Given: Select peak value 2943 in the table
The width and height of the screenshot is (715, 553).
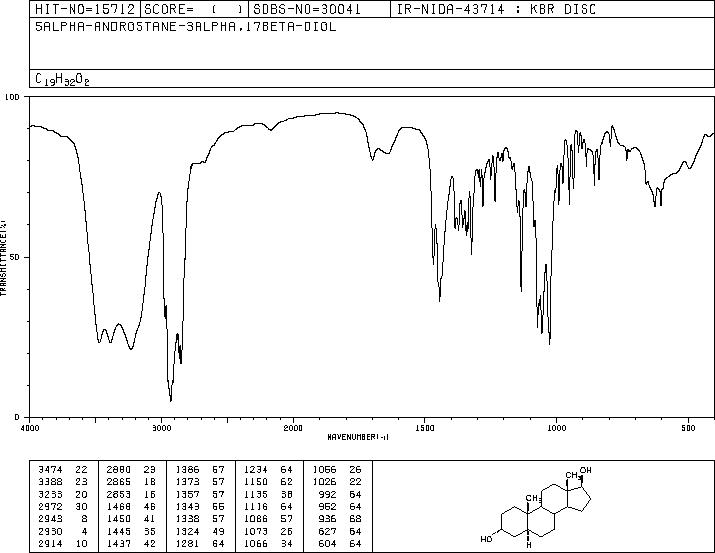Looking at the screenshot, I should 50,519.
